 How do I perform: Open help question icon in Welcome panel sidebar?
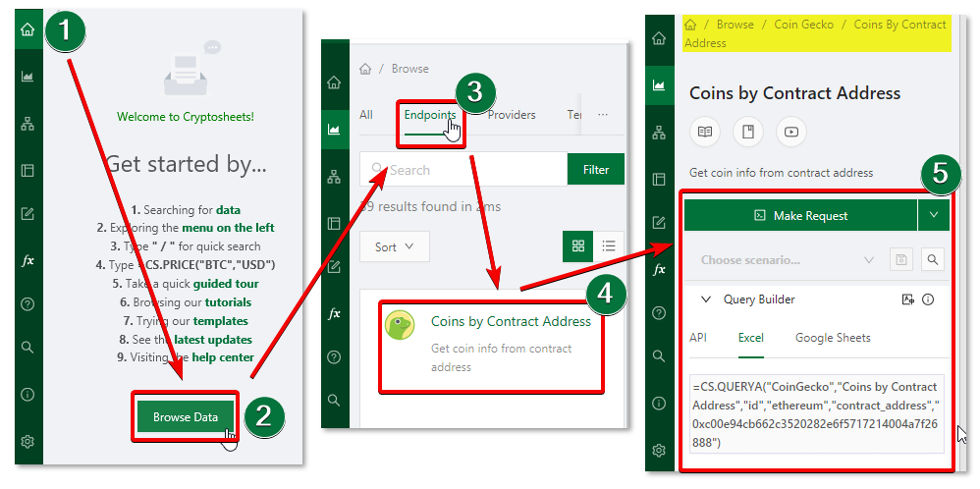(27, 304)
